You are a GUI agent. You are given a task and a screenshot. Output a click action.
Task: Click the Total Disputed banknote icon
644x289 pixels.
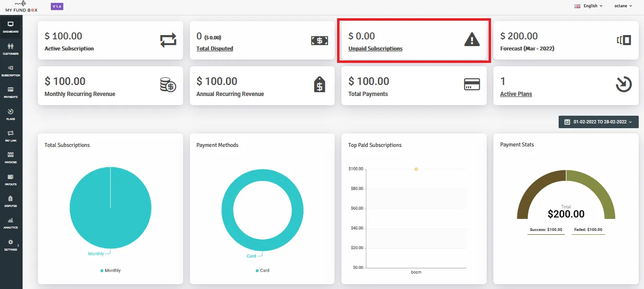tap(320, 41)
